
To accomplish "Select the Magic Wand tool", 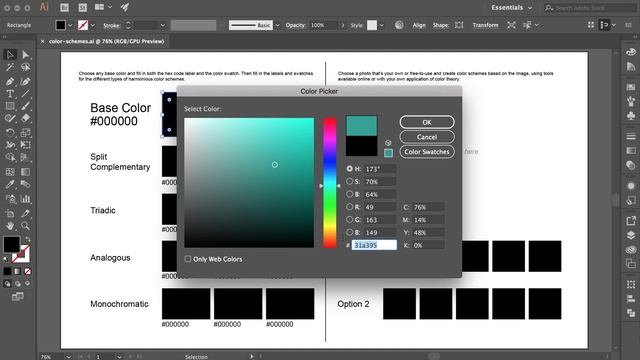I will 10,67.
